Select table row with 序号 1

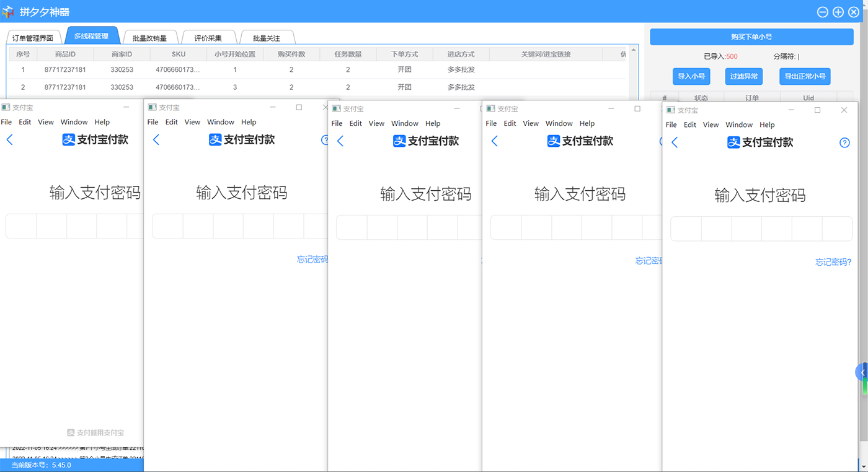click(317, 70)
